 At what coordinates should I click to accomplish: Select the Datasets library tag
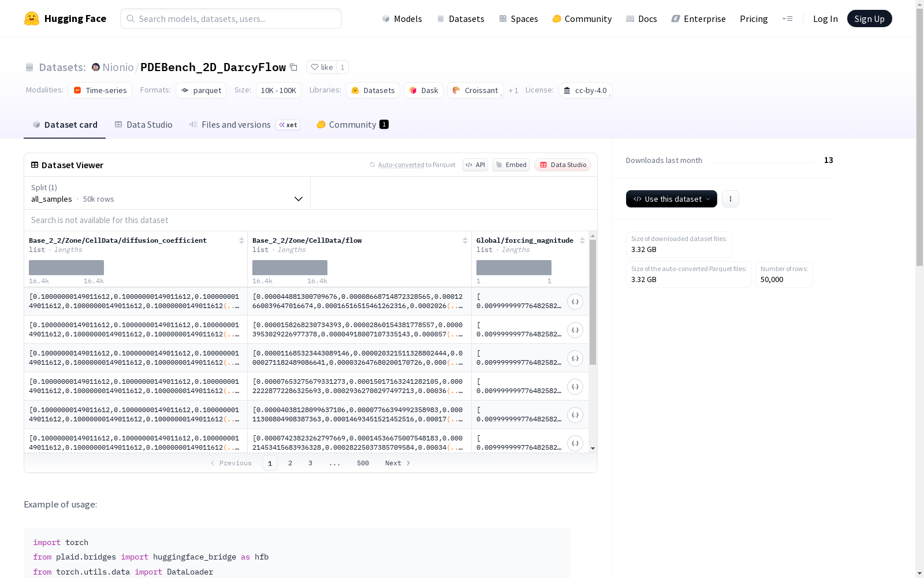point(373,90)
